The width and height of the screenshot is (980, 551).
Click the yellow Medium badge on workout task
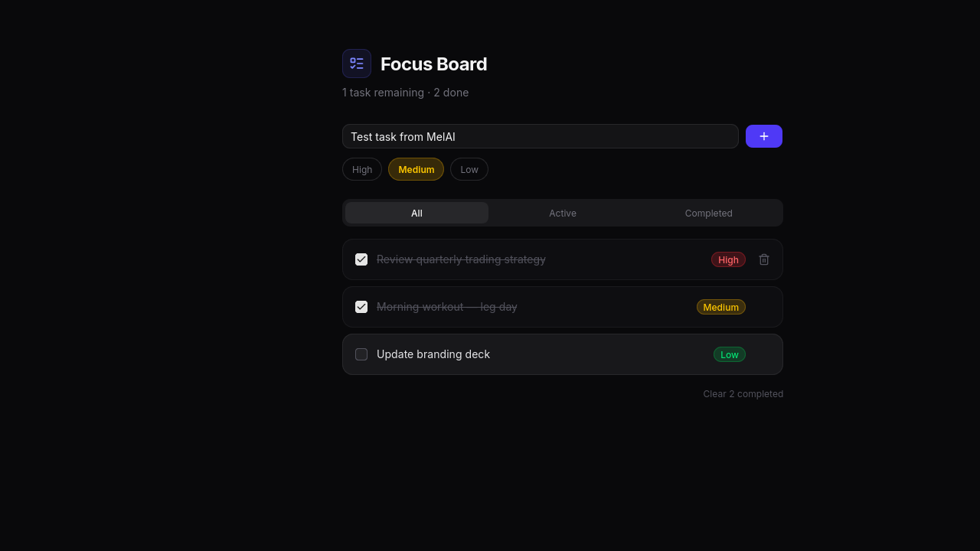pos(720,307)
